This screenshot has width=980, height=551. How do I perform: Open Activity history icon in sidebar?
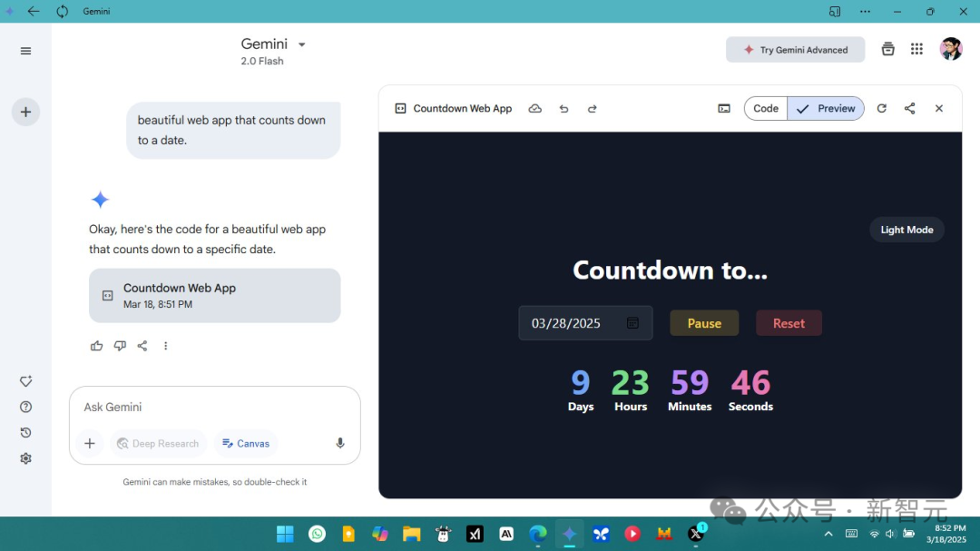tap(25, 432)
